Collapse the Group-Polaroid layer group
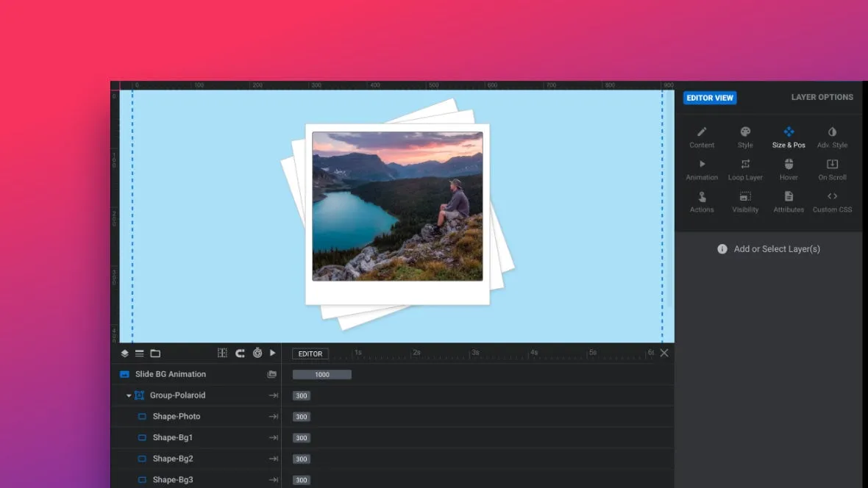 click(129, 395)
